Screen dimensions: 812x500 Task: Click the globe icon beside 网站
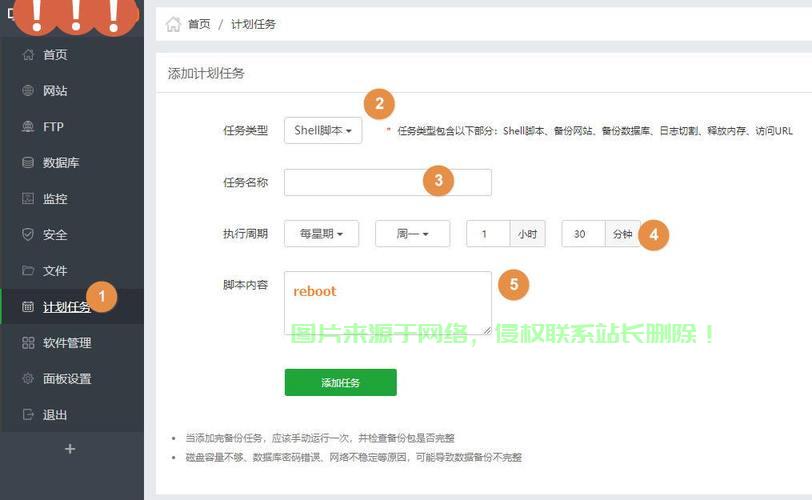(x=28, y=91)
